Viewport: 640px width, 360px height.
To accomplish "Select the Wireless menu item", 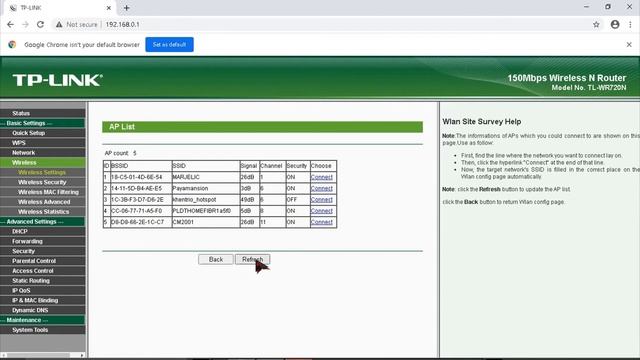I will click(x=43, y=162).
